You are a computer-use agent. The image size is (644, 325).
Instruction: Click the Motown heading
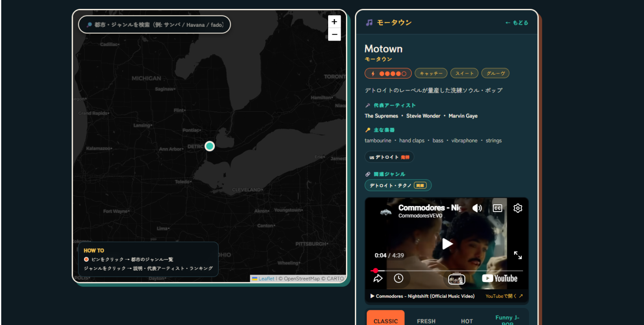tap(383, 49)
